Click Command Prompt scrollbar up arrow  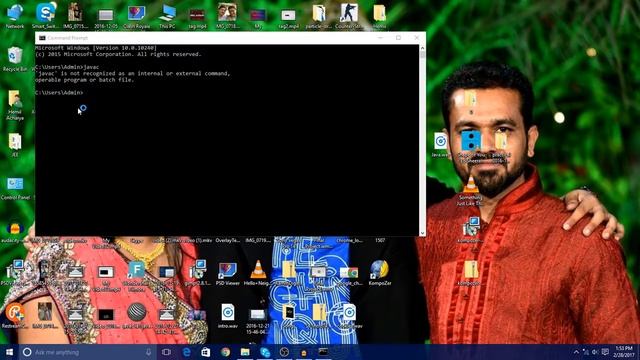pyautogui.click(x=422, y=48)
